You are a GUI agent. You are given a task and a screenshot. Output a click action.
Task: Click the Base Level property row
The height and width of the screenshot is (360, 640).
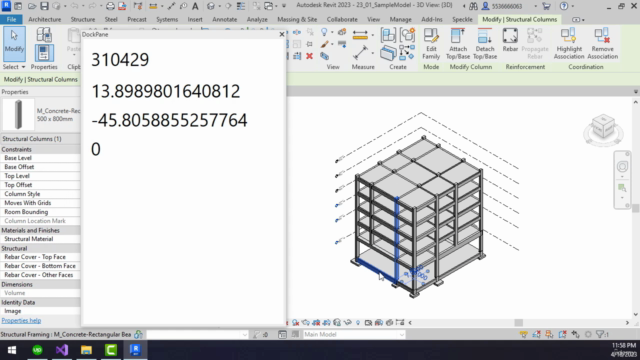click(x=40, y=158)
